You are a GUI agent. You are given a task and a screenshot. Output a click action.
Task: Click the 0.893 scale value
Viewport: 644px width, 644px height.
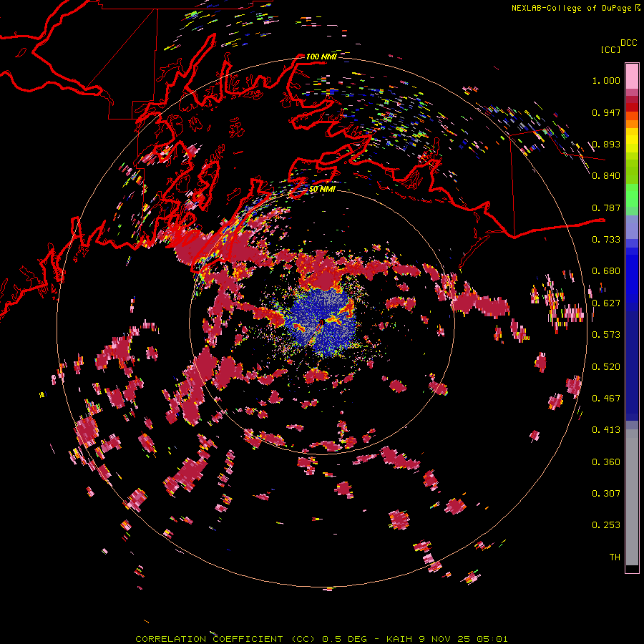point(606,145)
